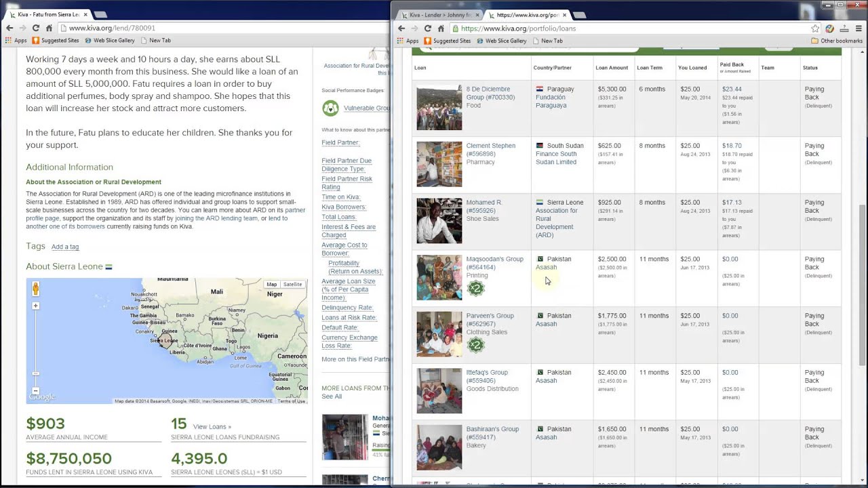
Task: Open 8 De Diciembre Group loan link
Action: point(490,93)
